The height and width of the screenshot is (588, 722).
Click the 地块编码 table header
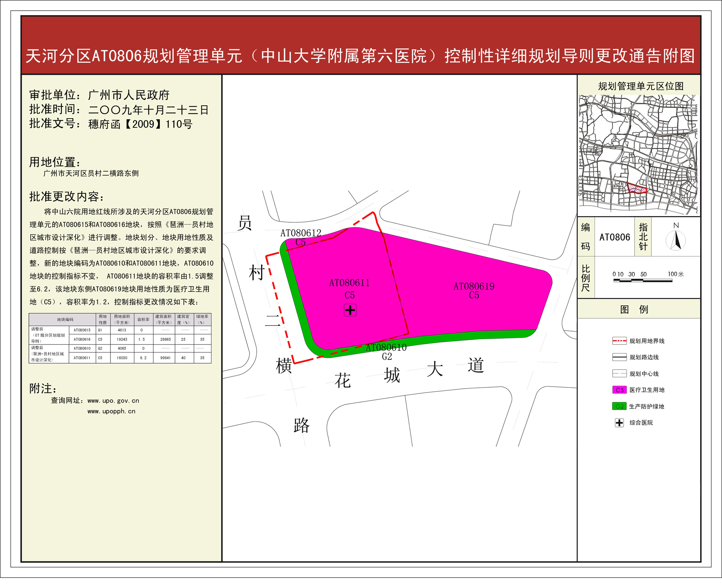click(65, 320)
